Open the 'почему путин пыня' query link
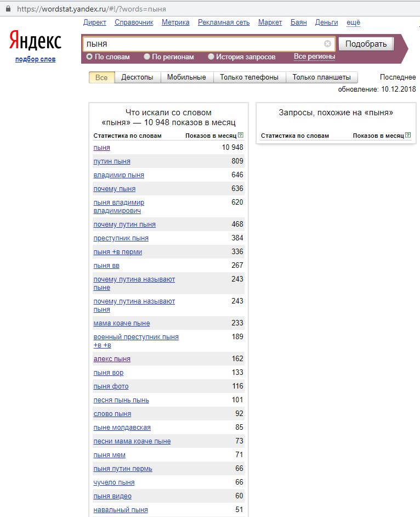420x517 pixels. pos(124,224)
